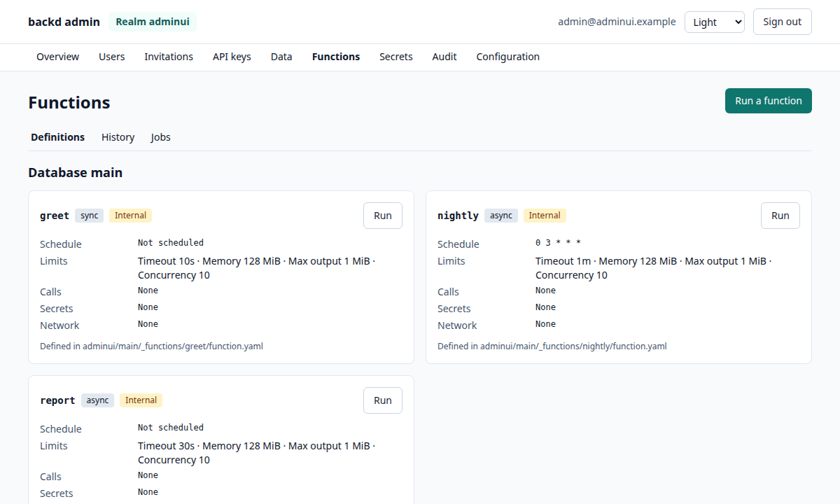
Task: Click the Timeout 10s limits text
Action: coord(256,268)
